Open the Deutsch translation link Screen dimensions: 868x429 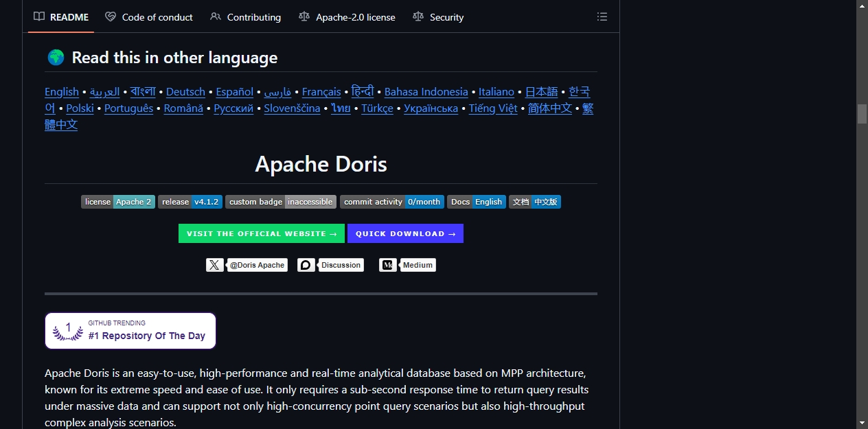[185, 92]
